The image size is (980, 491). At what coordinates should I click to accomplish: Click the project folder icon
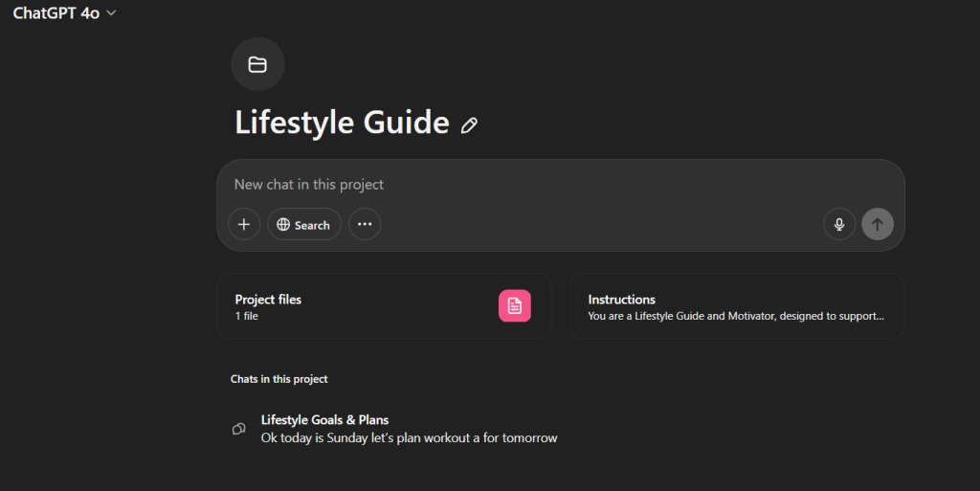pyautogui.click(x=257, y=64)
